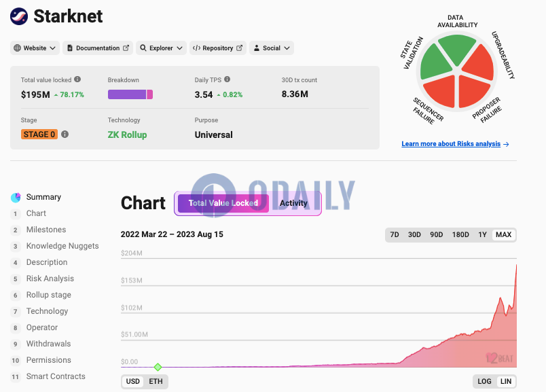Screen dimensions: 546x392
Task: Go to Description section in sidebar
Action: pos(47,262)
